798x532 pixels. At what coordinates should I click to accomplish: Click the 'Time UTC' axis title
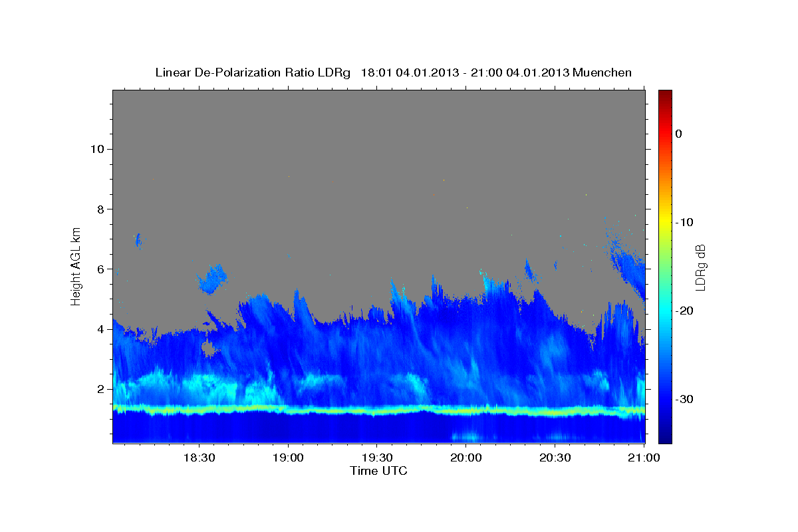(378, 471)
